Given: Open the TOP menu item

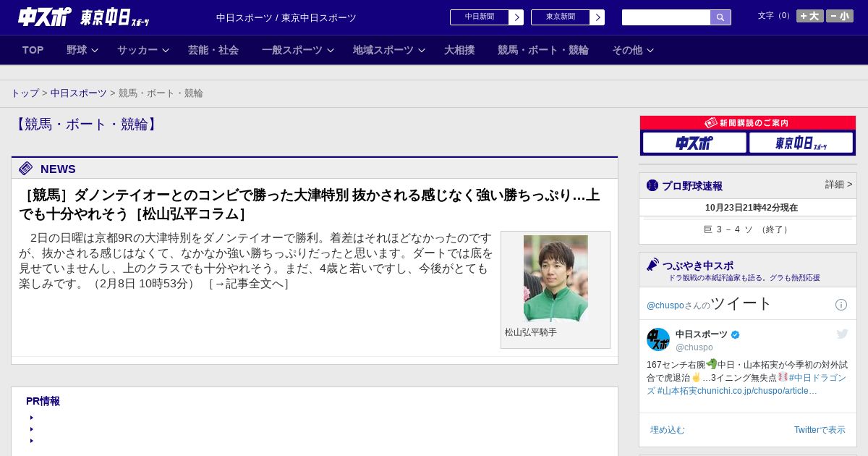Looking at the screenshot, I should click(33, 50).
